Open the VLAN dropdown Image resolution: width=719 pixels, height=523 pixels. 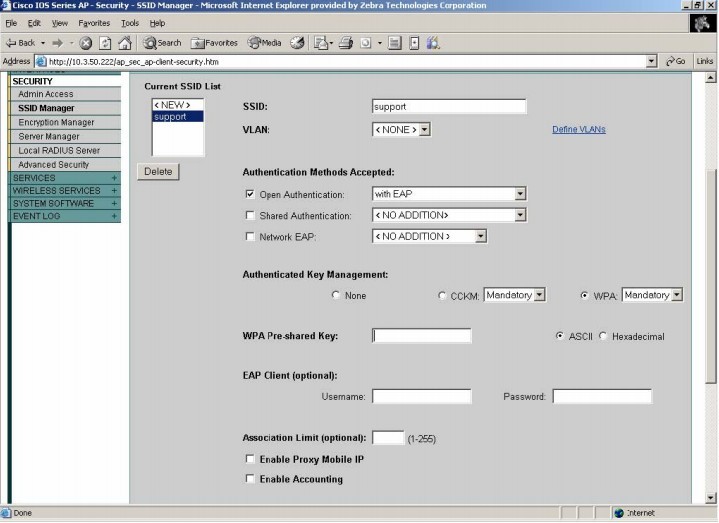[x=401, y=130]
